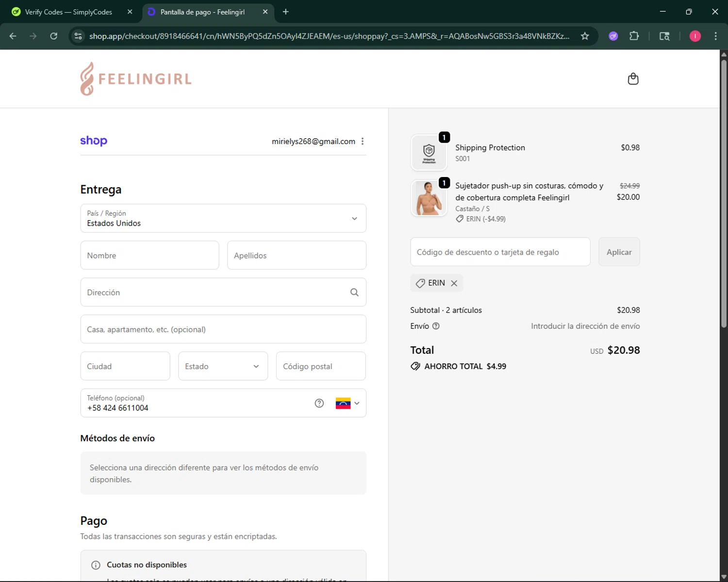This screenshot has height=582, width=728.
Task: Click the Shipping Protection product thumbnail
Action: [429, 152]
